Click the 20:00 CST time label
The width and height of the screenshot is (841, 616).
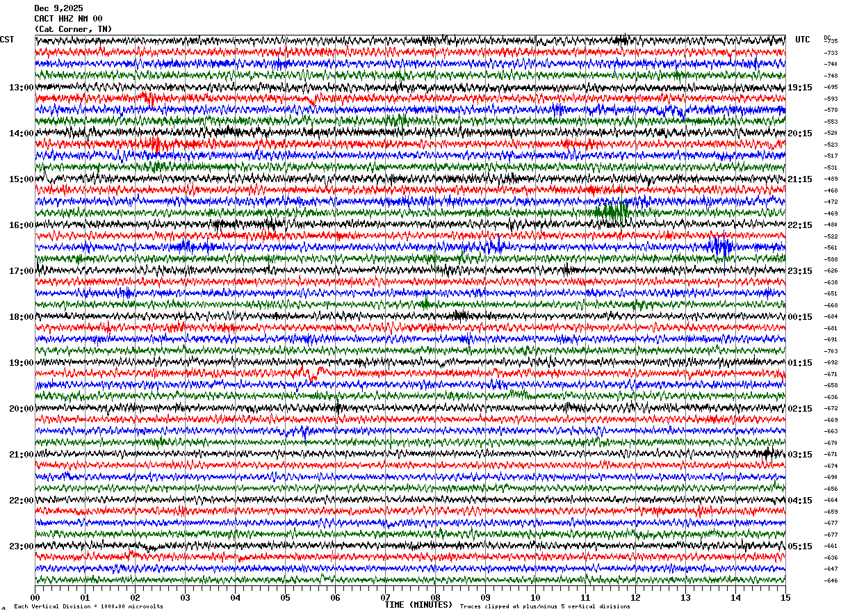coord(22,409)
